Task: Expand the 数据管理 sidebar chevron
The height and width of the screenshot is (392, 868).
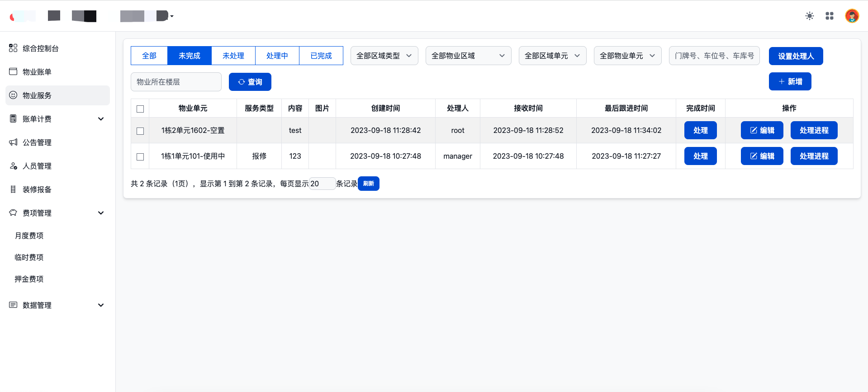Action: point(101,305)
